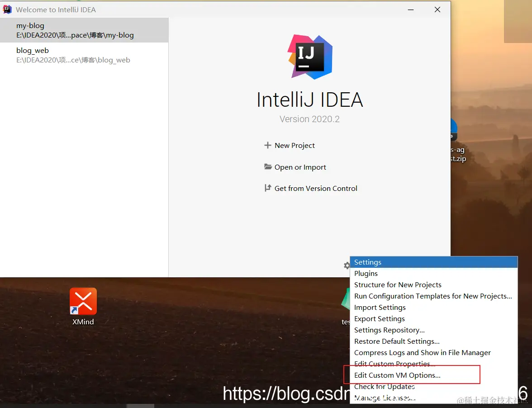This screenshot has width=532, height=408.
Task: Open the XMind desktop shortcut
Action: 83,307
